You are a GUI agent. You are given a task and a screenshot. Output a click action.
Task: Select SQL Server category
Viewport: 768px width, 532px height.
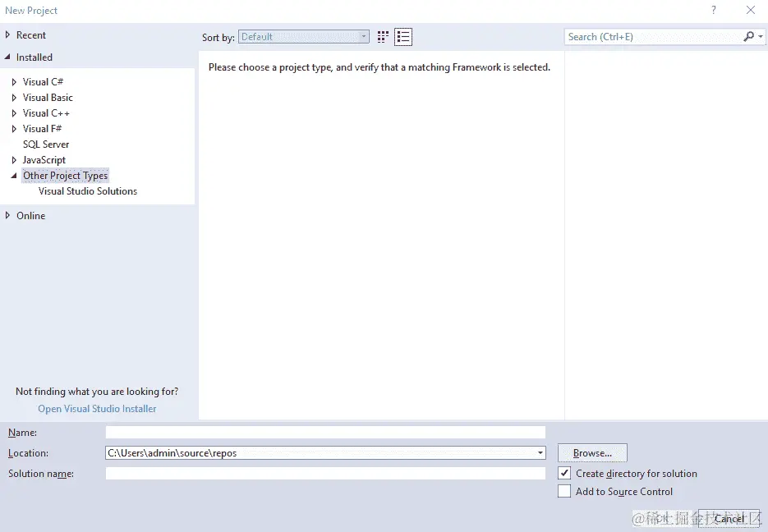pos(46,144)
